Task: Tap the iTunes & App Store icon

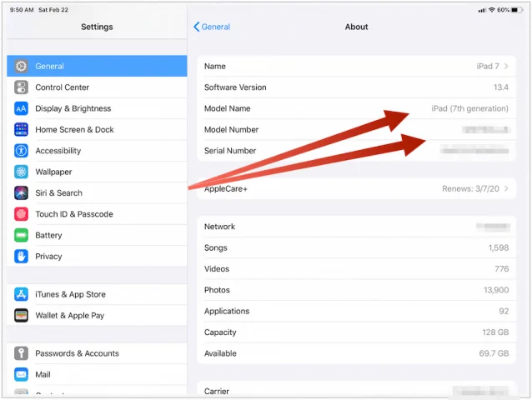Action: (21, 294)
